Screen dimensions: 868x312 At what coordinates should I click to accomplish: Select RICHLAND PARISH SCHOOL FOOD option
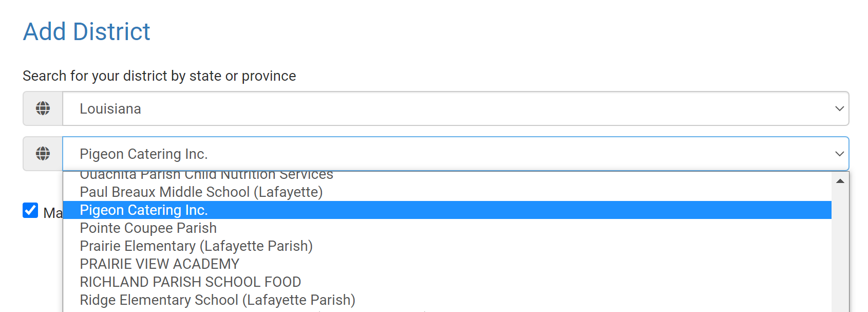pyautogui.click(x=190, y=282)
